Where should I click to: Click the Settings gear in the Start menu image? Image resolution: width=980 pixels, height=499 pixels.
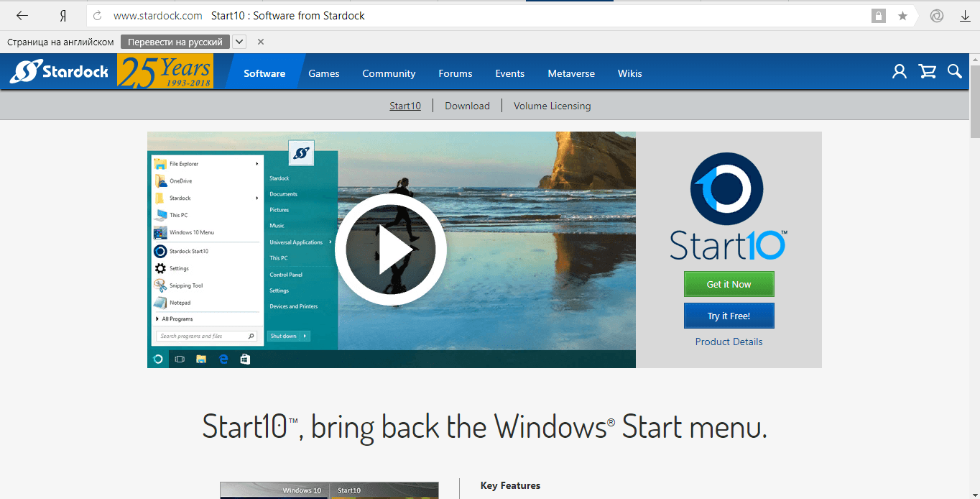click(160, 268)
